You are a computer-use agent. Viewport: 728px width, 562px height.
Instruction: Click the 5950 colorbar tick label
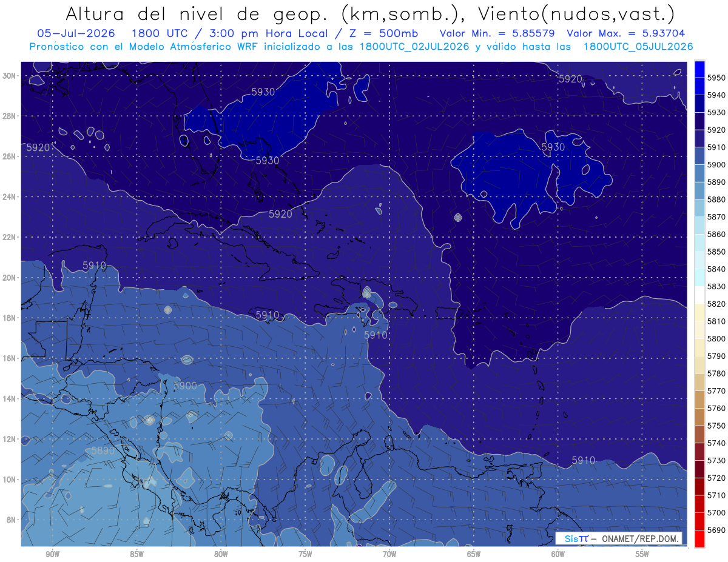coord(716,78)
